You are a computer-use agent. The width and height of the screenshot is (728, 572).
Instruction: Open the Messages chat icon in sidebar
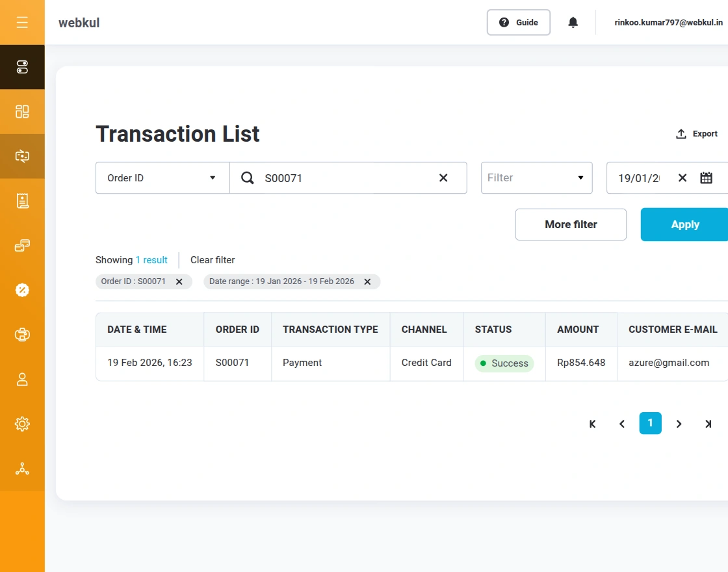click(22, 245)
